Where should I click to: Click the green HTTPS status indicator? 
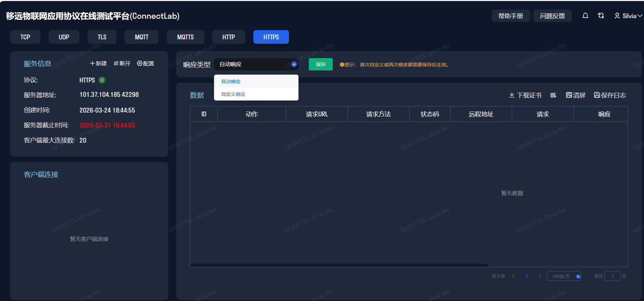(102, 80)
